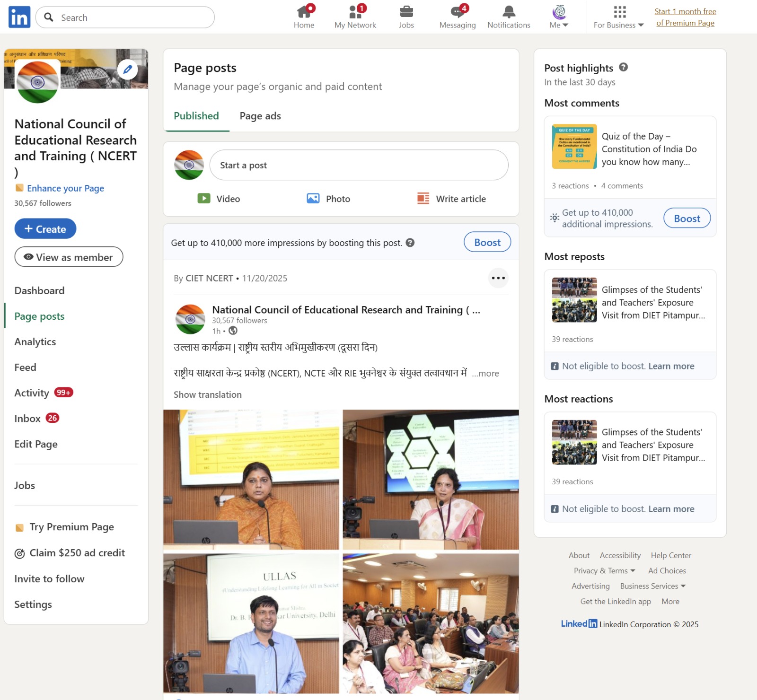Open the post's three-dot options menu
The image size is (757, 700).
(x=498, y=278)
